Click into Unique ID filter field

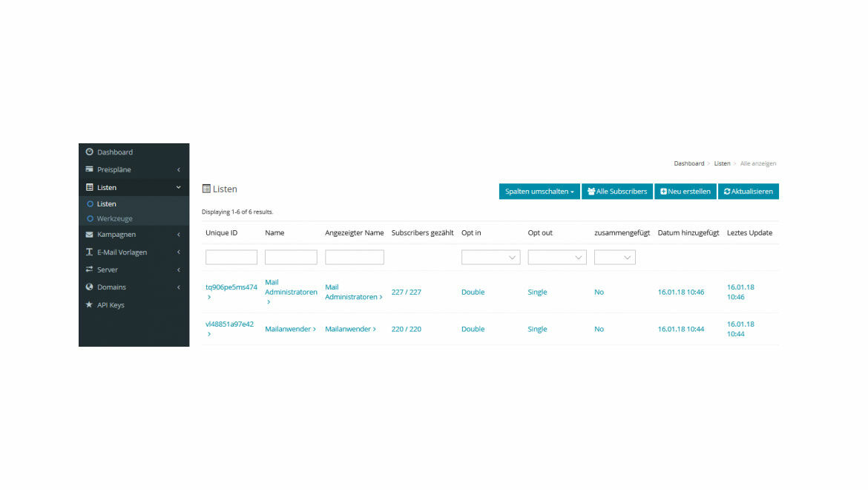[x=231, y=257]
